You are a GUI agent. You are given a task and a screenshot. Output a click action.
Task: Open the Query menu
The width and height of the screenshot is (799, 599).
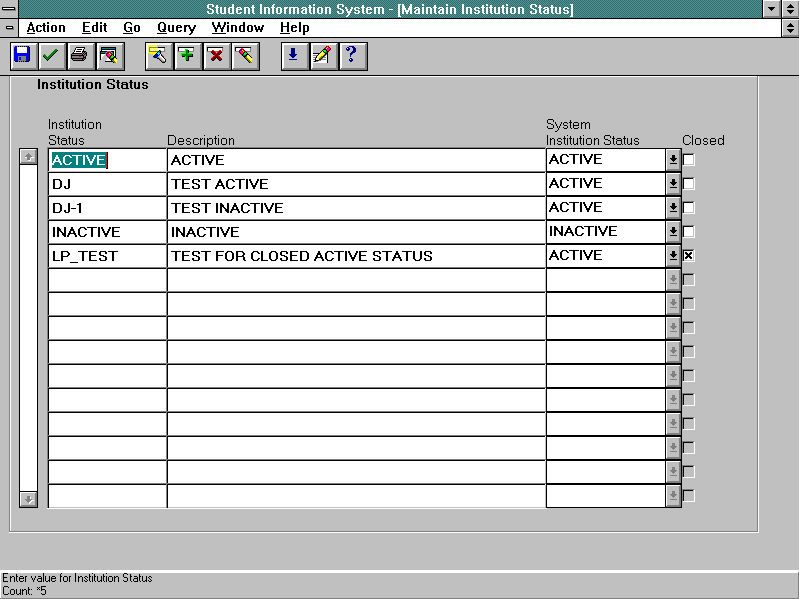[176, 28]
